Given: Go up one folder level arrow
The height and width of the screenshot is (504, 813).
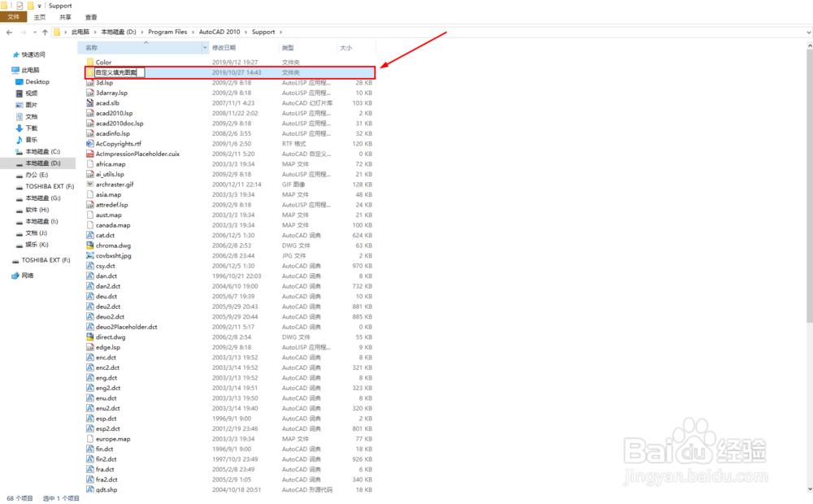Looking at the screenshot, I should [45, 33].
